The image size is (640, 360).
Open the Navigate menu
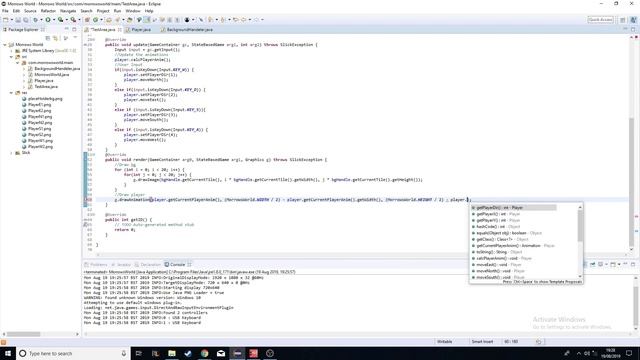[68, 11]
